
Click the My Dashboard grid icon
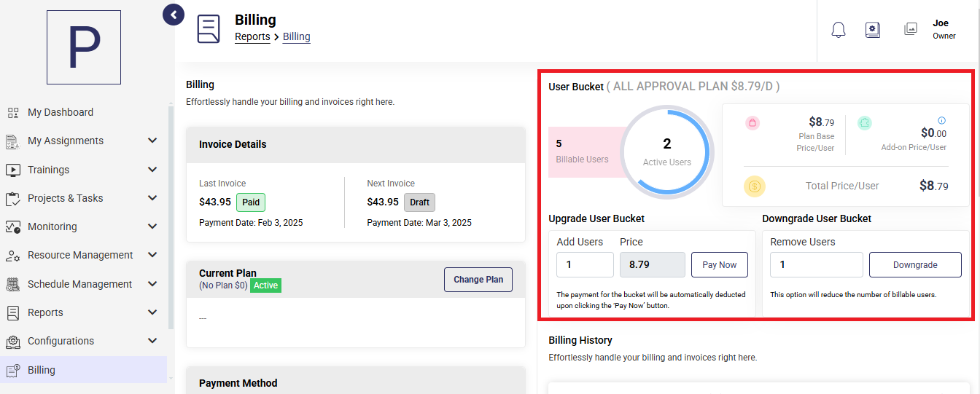(x=12, y=112)
